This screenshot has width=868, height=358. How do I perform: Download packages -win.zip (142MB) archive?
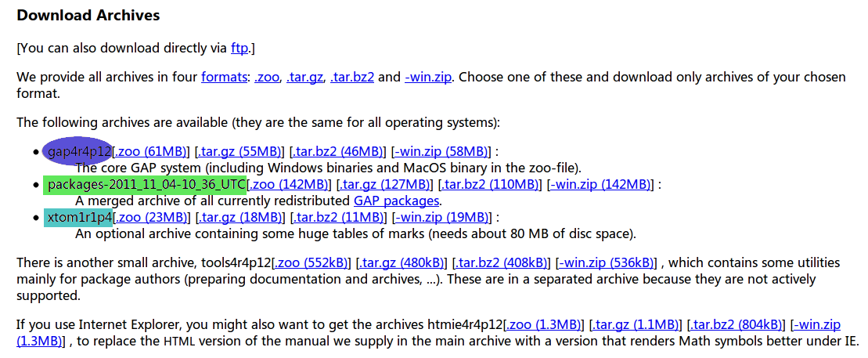point(600,184)
